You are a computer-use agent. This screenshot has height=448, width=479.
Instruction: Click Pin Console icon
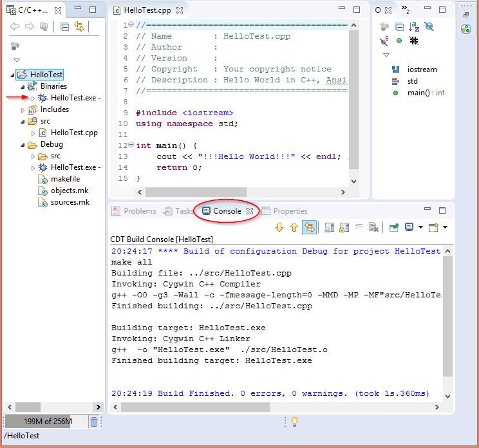coord(393,227)
